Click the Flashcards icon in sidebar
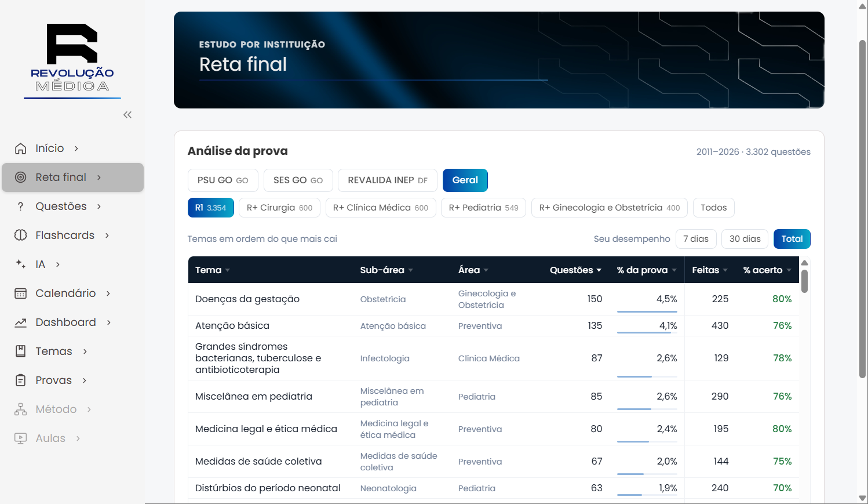The width and height of the screenshot is (868, 504). pos(20,235)
